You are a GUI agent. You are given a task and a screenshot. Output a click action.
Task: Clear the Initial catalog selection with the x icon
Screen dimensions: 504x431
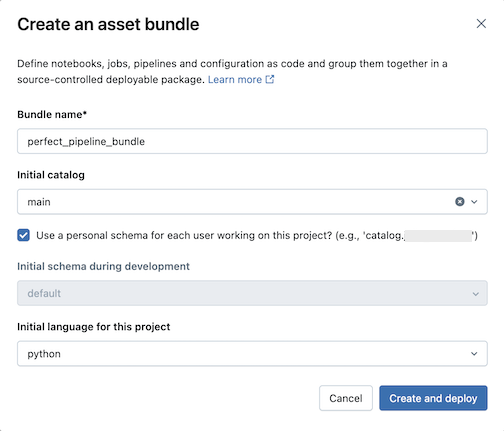click(x=460, y=202)
